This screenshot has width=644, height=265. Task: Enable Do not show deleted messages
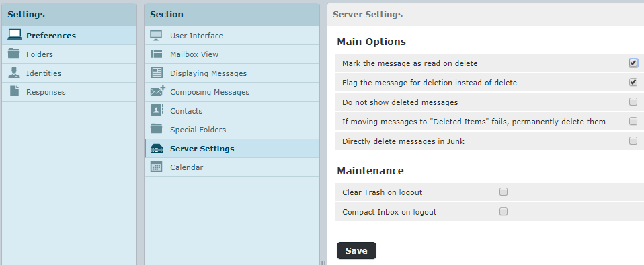(633, 102)
